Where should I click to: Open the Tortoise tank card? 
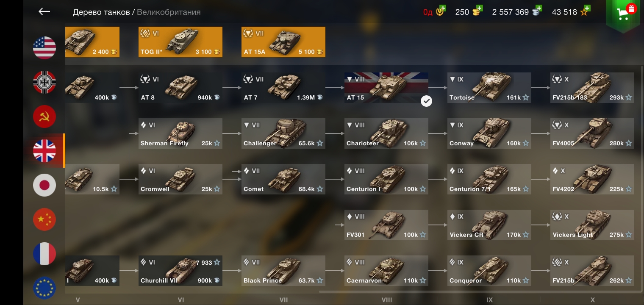click(x=489, y=88)
